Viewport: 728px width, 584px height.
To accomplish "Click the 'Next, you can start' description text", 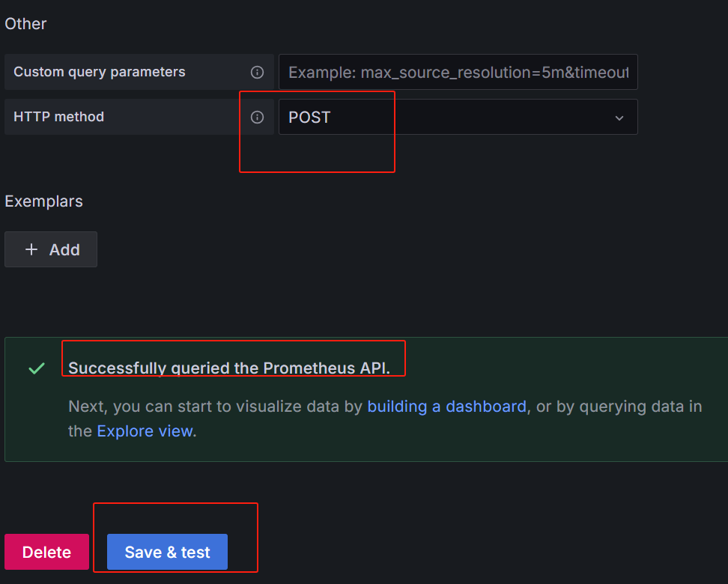I will [385, 419].
